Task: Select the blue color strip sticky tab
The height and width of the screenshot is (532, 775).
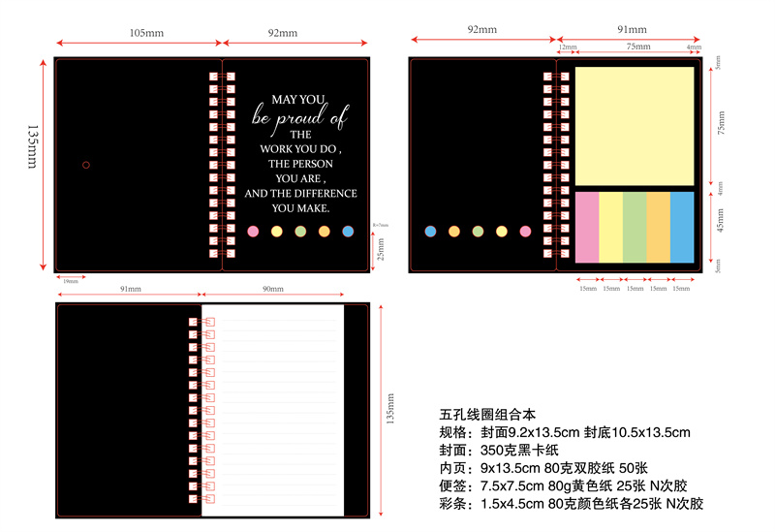Action: pos(682,227)
